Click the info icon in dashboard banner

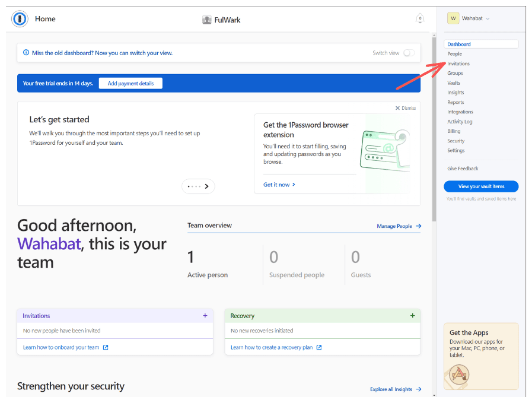click(x=26, y=53)
